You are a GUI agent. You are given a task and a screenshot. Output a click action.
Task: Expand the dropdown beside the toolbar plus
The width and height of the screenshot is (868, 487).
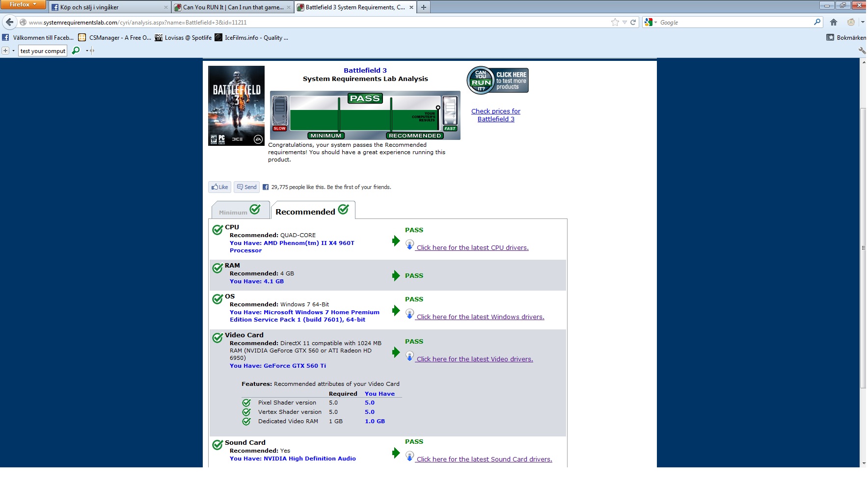13,51
